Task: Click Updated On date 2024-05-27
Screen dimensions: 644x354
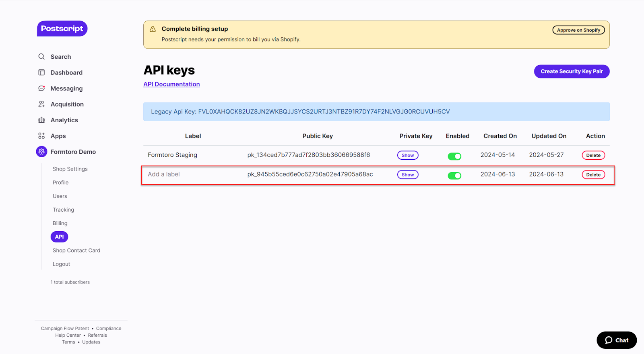Action: click(546, 155)
